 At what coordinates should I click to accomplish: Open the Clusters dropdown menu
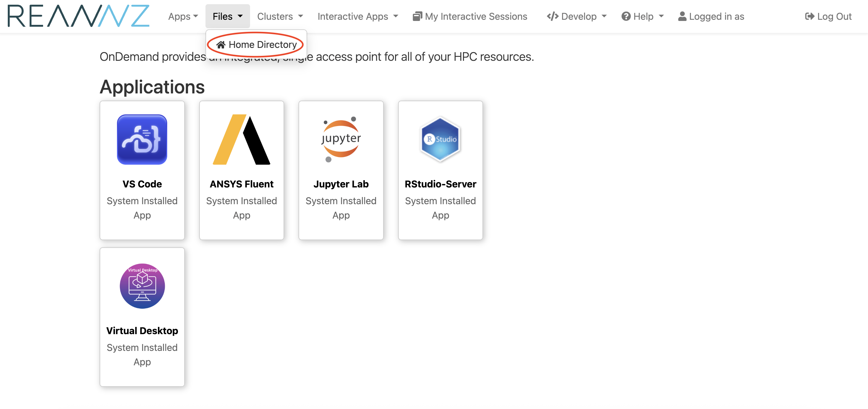click(x=280, y=16)
